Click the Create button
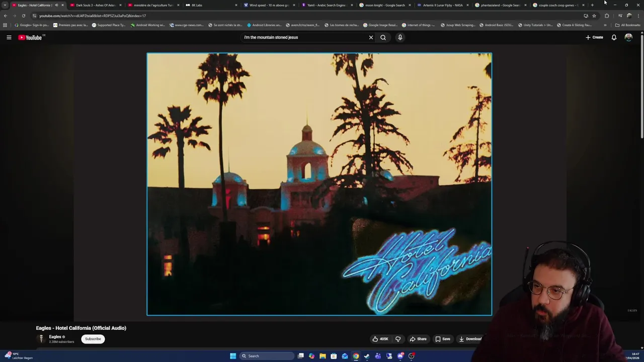Screen dimensions: 644x362 tap(594, 37)
